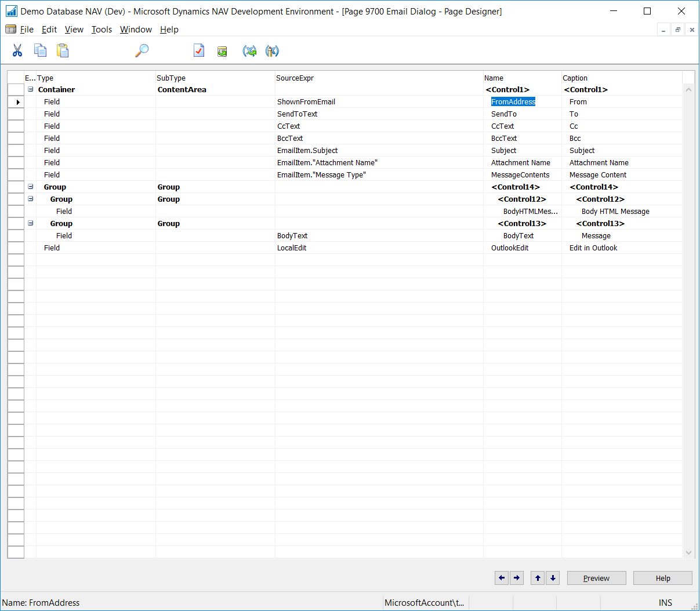
Task: Open Find with the magnifying glass icon
Action: pos(142,51)
